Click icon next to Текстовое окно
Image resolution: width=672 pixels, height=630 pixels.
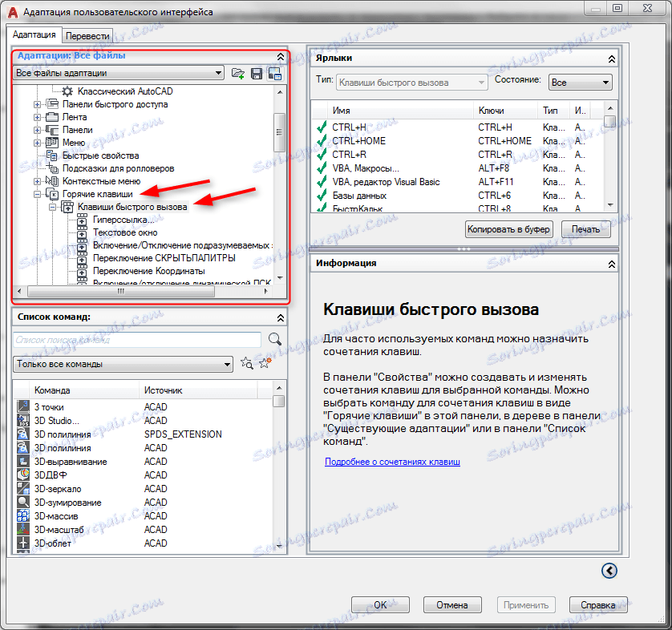tap(82, 232)
